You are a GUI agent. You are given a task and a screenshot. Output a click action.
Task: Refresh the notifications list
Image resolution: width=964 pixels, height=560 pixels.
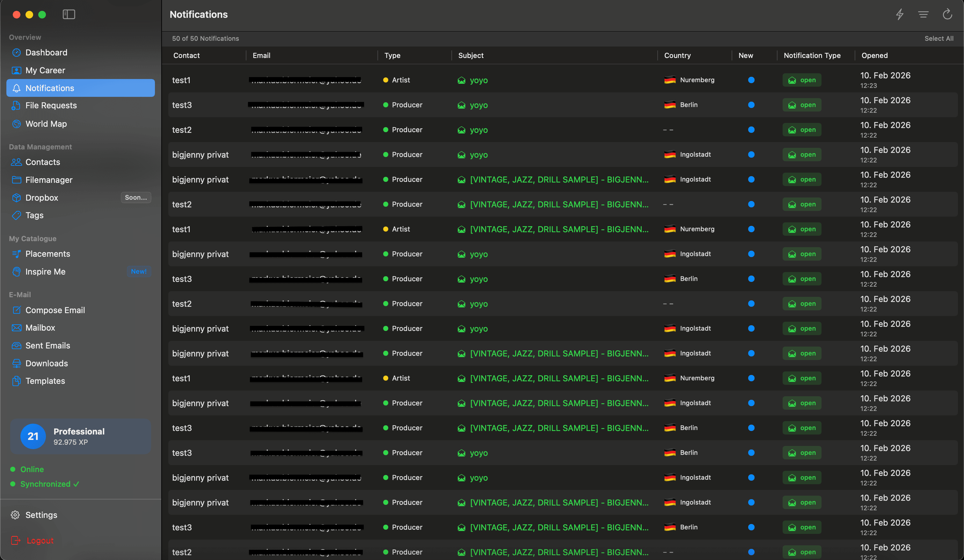(x=947, y=15)
